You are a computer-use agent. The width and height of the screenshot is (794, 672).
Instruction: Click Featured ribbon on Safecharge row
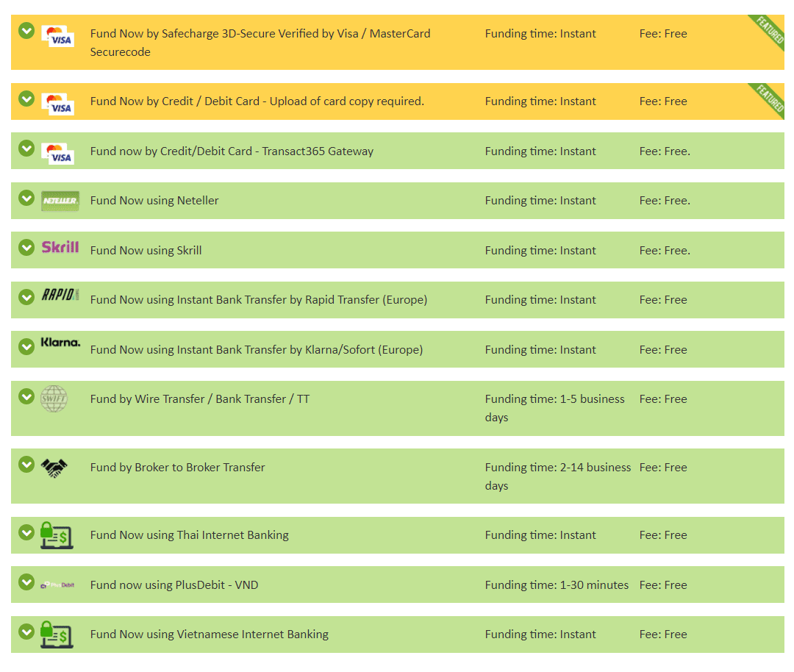point(769,30)
